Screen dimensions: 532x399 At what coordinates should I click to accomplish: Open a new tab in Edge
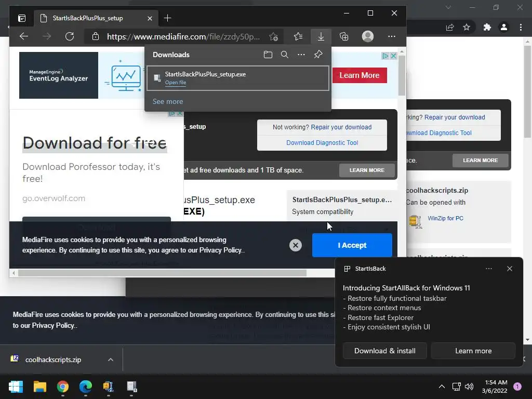(x=167, y=18)
